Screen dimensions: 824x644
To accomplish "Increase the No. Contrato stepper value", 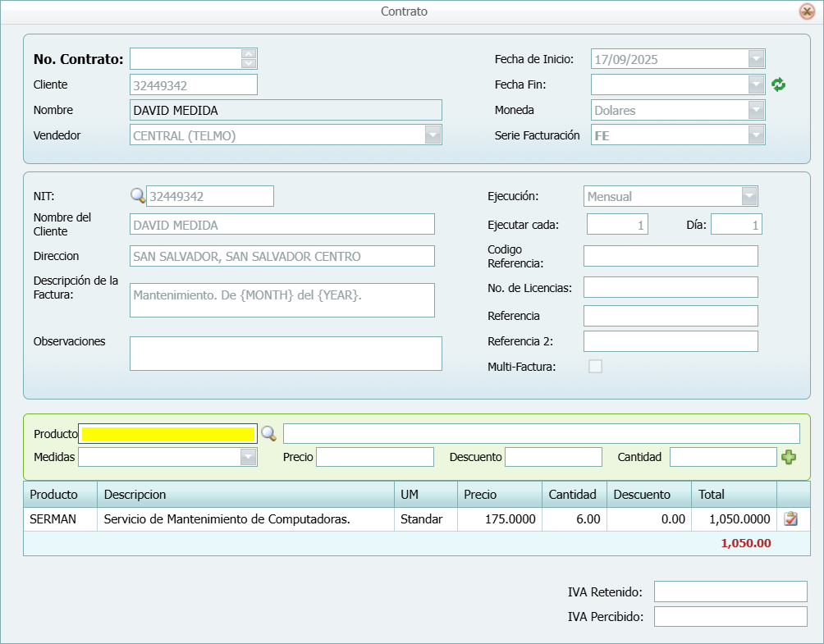I will tap(249, 54).
